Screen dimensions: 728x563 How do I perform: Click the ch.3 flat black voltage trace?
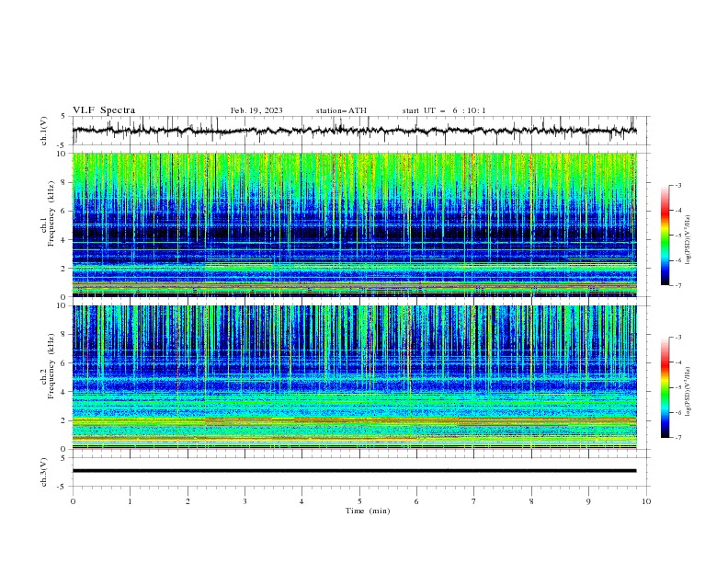(354, 471)
